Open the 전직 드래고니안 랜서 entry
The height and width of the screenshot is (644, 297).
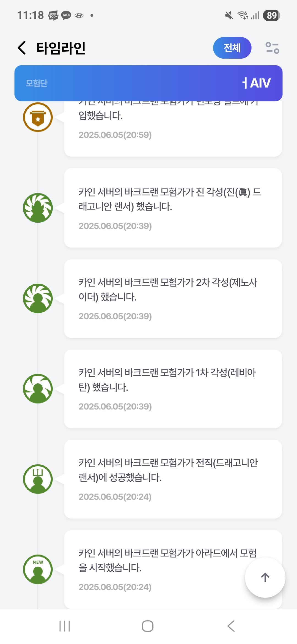(173, 479)
